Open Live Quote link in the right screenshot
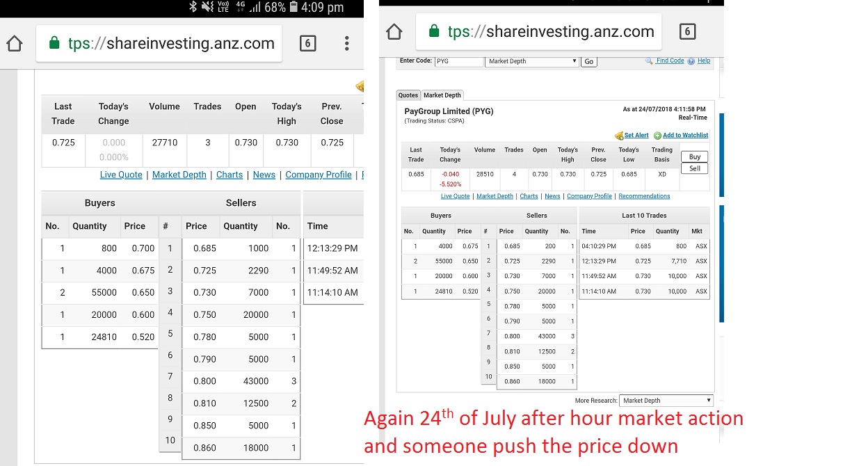 (x=456, y=196)
